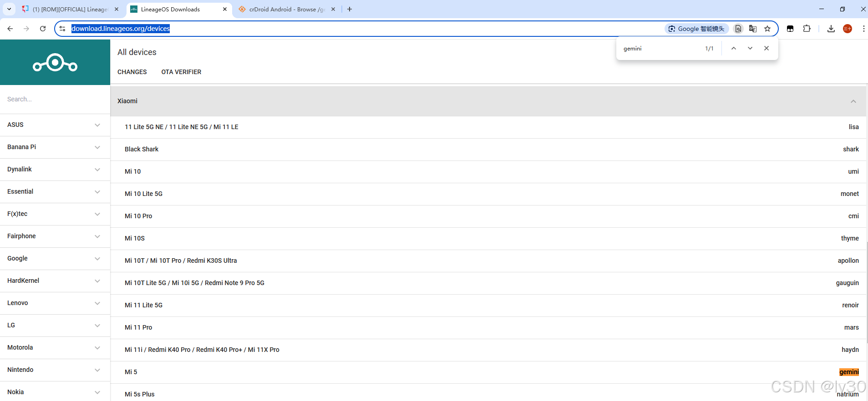Click the black extension icon beside the address bar
The width and height of the screenshot is (868, 401).
[790, 29]
